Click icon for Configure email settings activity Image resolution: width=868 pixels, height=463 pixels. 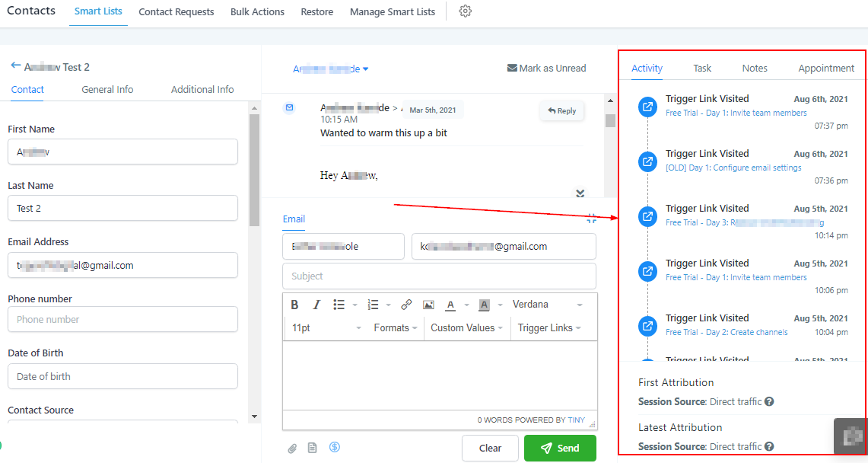click(647, 161)
